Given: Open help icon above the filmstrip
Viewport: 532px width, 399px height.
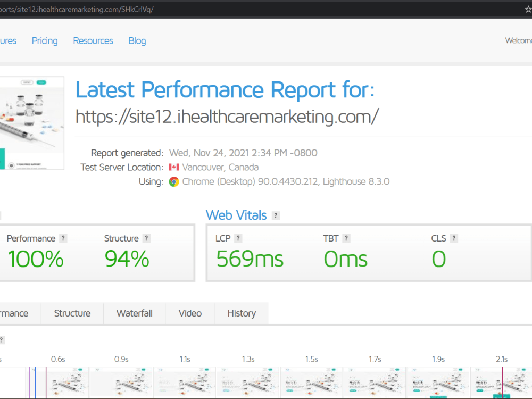Looking at the screenshot, I should (x=2, y=340).
